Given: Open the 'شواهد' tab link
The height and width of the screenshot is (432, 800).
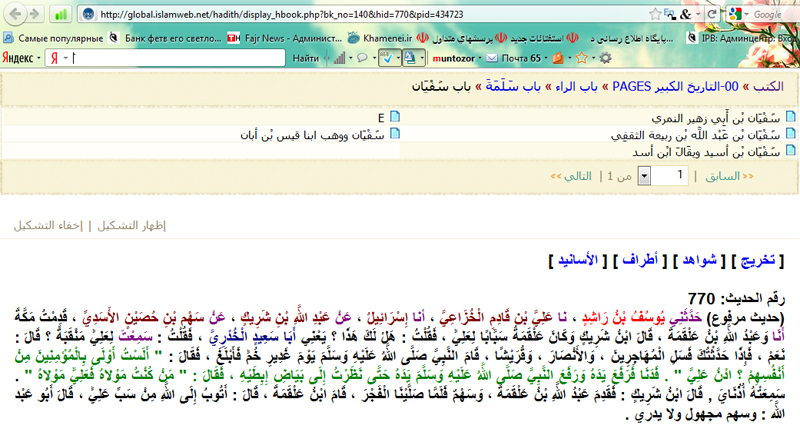Looking at the screenshot, I should 699,260.
